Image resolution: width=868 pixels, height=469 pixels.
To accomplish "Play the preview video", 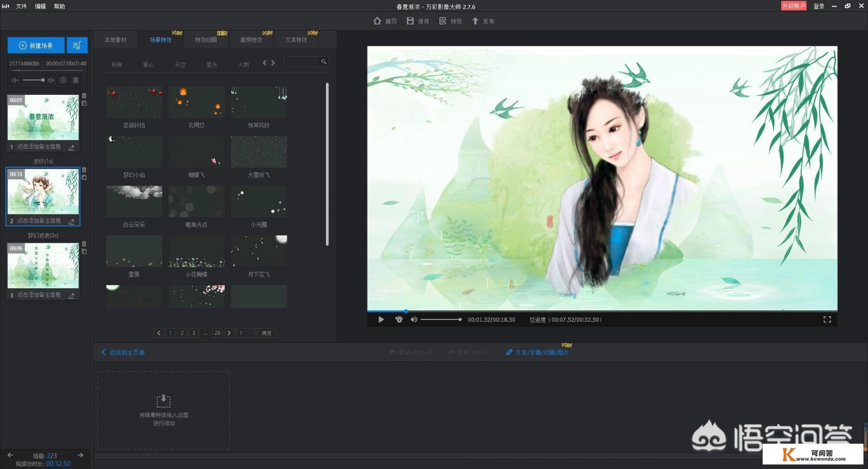I will pos(381,319).
